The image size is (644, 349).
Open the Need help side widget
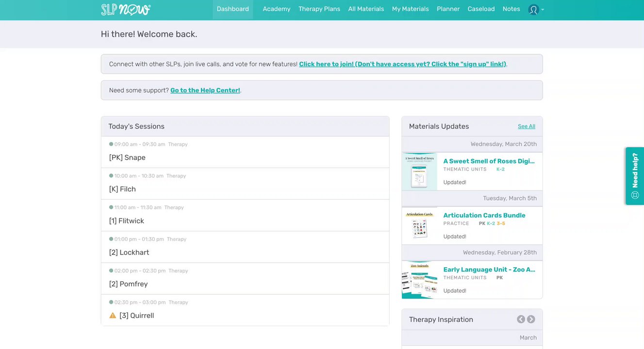coord(635,176)
